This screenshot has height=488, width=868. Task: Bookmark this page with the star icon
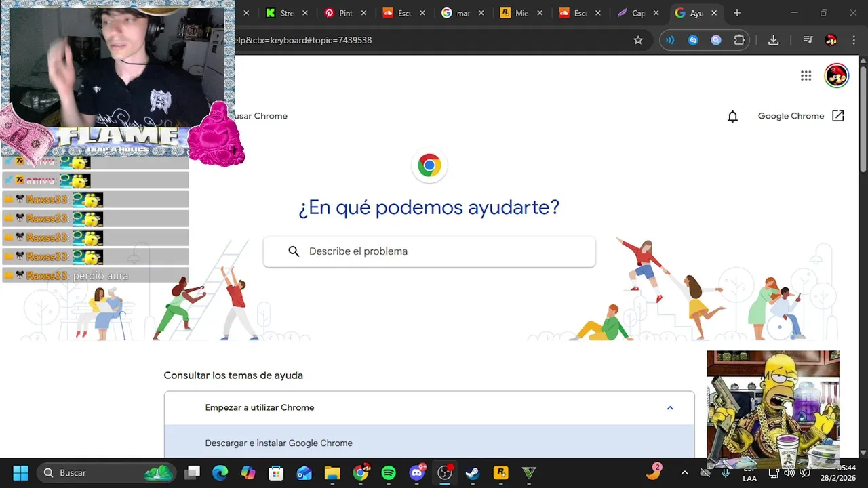click(x=638, y=40)
